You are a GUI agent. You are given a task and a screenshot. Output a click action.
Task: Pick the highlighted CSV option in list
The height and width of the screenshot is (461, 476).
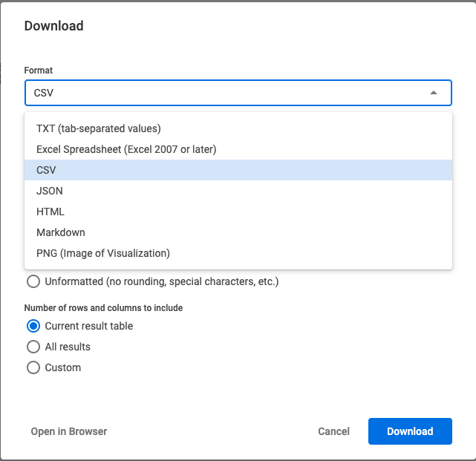coord(238,170)
